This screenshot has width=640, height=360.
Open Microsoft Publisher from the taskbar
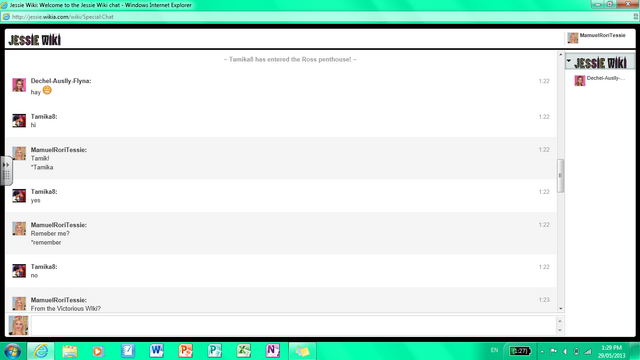214,351
